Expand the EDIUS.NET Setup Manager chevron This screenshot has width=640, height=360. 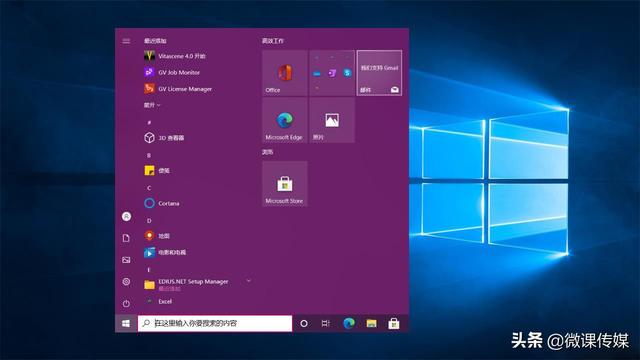(248, 281)
